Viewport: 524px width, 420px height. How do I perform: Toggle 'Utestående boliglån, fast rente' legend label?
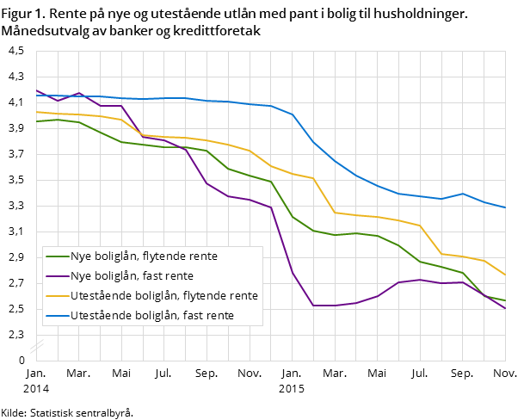click(x=151, y=316)
